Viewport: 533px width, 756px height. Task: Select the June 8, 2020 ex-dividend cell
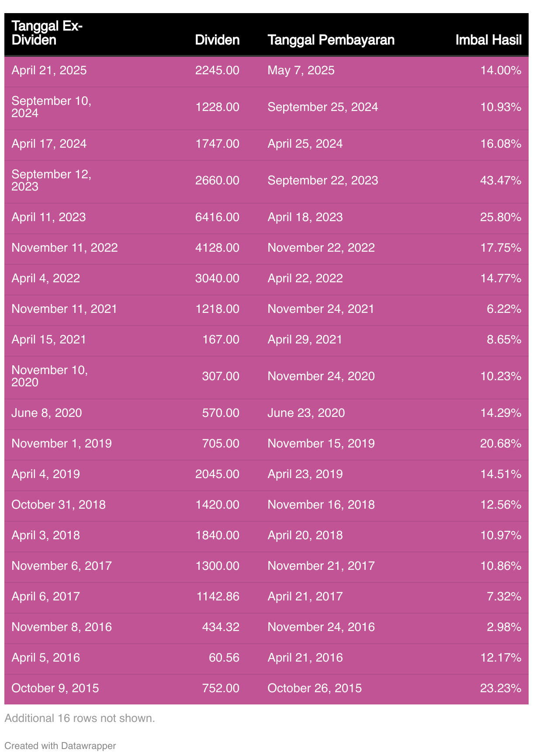click(x=47, y=413)
